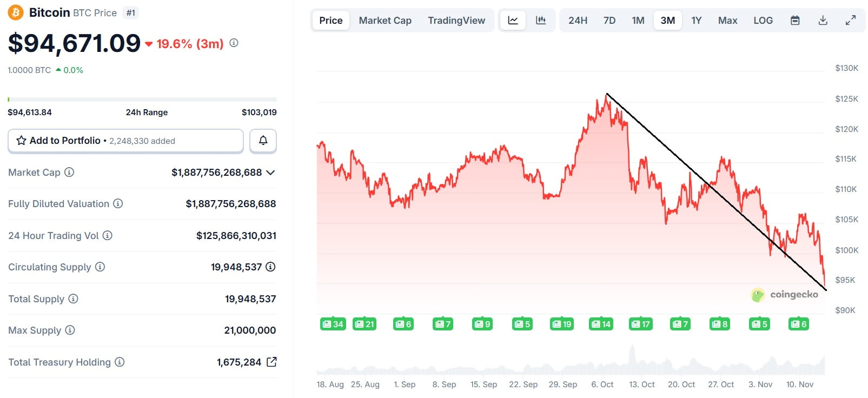Open the calendar date range picker
This screenshot has width=868, height=398.
[x=795, y=21]
